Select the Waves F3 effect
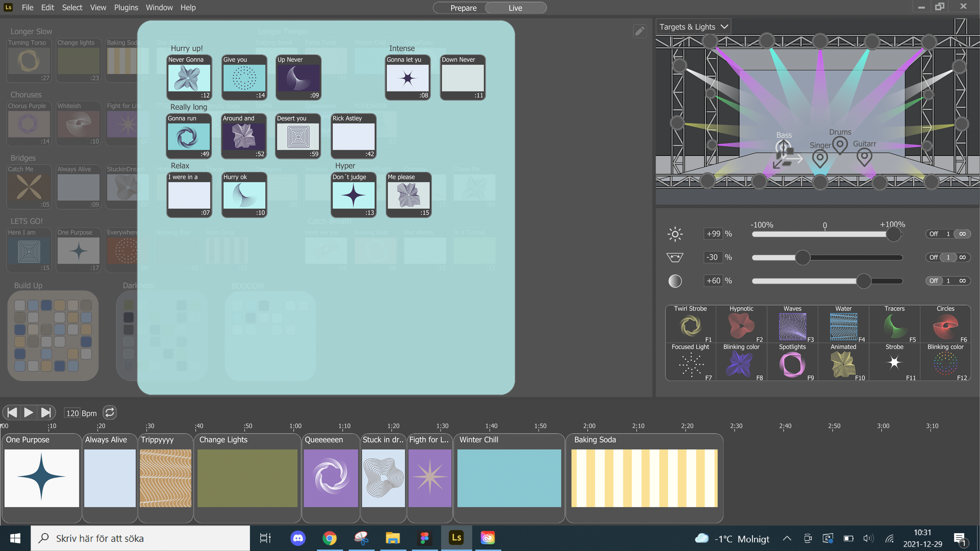The image size is (980, 551). click(x=792, y=324)
